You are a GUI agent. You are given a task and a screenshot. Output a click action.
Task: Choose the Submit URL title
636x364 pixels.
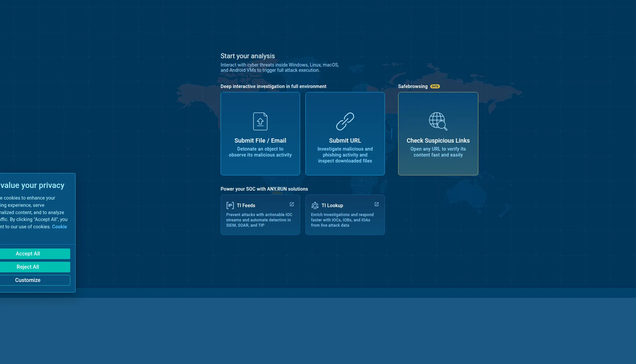345,141
